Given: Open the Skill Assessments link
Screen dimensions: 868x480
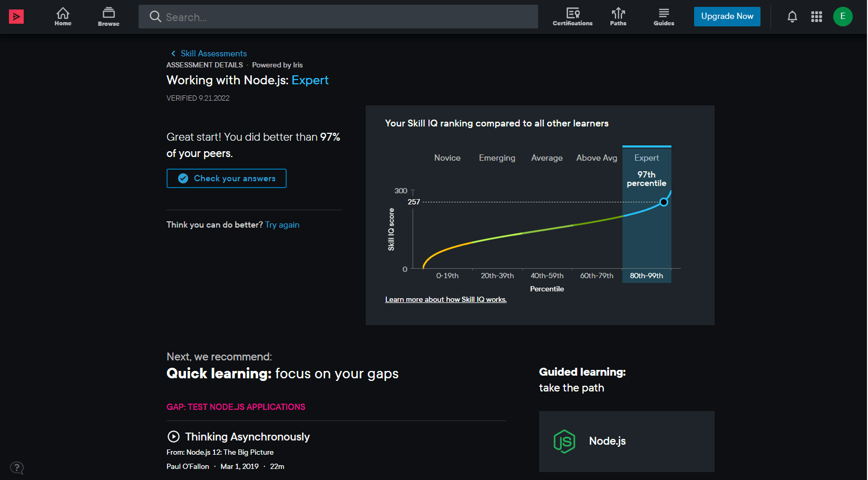Looking at the screenshot, I should pyautogui.click(x=213, y=53).
